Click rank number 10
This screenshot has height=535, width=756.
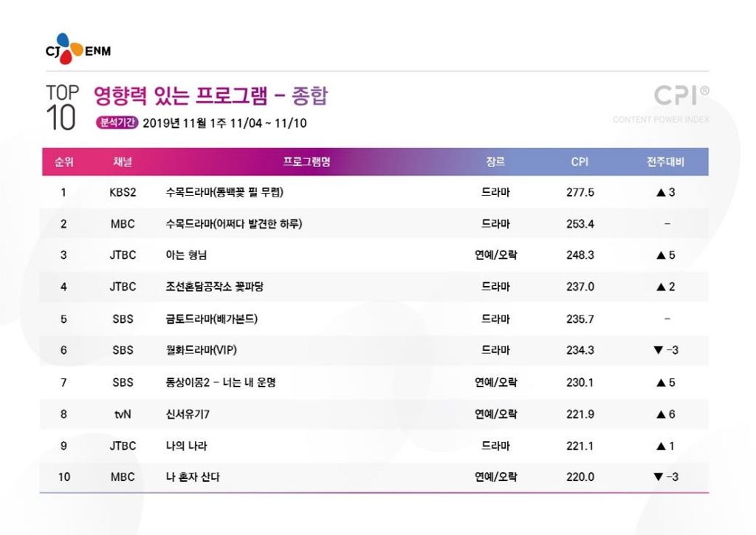[64, 477]
